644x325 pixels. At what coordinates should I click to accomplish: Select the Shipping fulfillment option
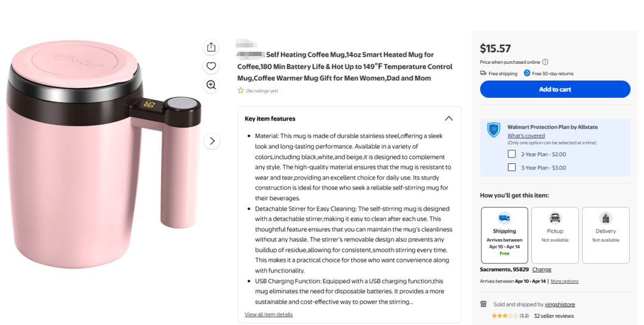[504, 235]
